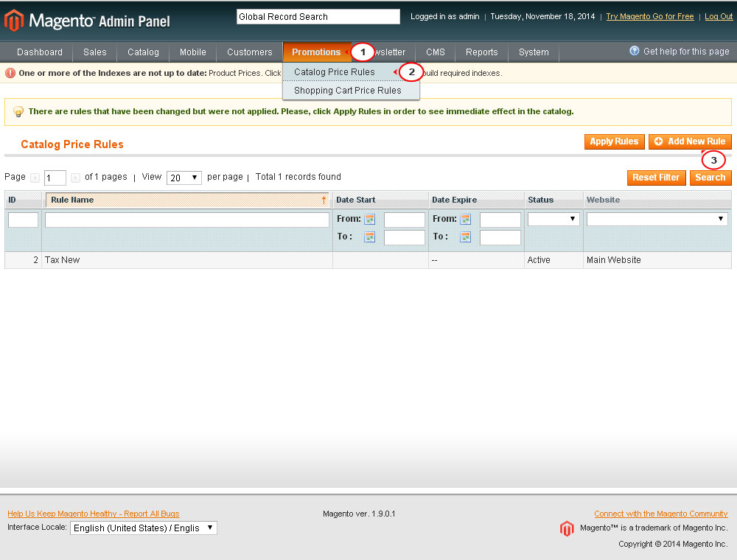Screen dimensions: 737x560
Task: Open Try Magento Go for Free link
Action: 650,16
